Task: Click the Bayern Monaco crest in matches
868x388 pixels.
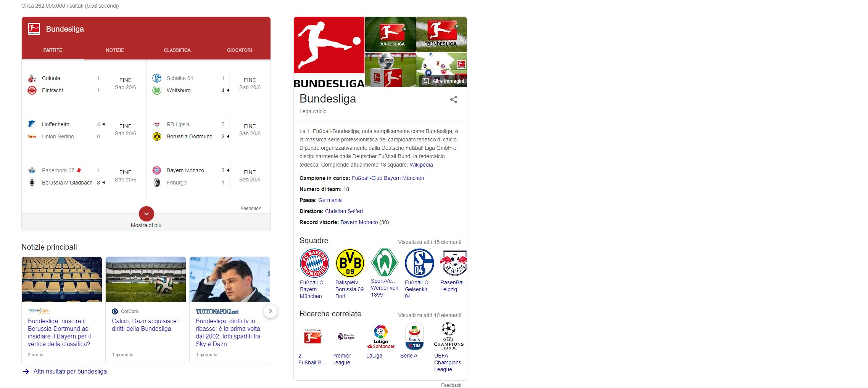Action: click(157, 170)
